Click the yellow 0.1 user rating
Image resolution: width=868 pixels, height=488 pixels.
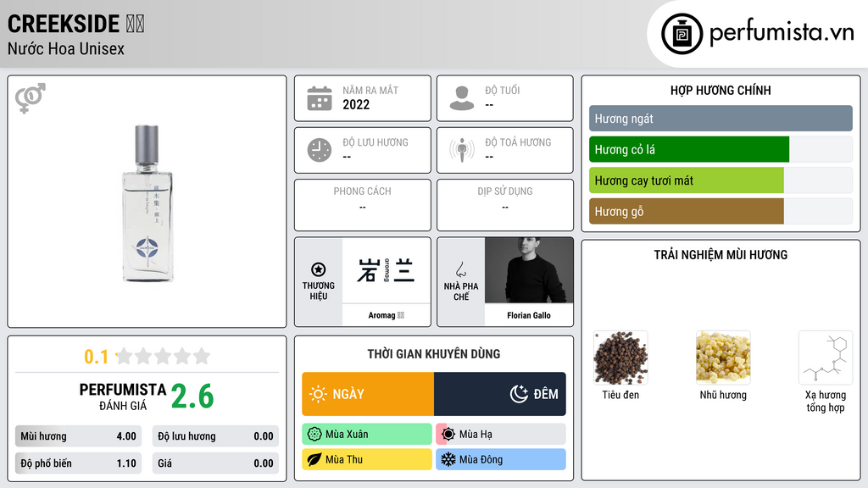point(97,357)
